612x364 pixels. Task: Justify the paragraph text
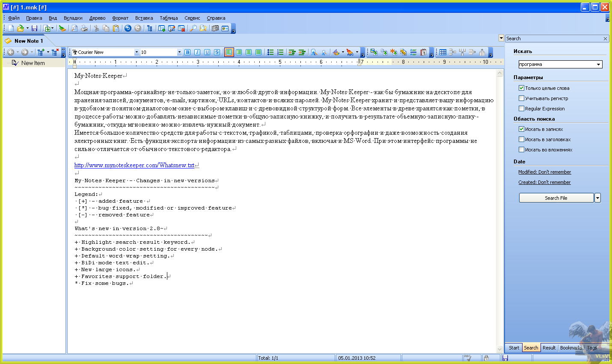[x=258, y=52]
